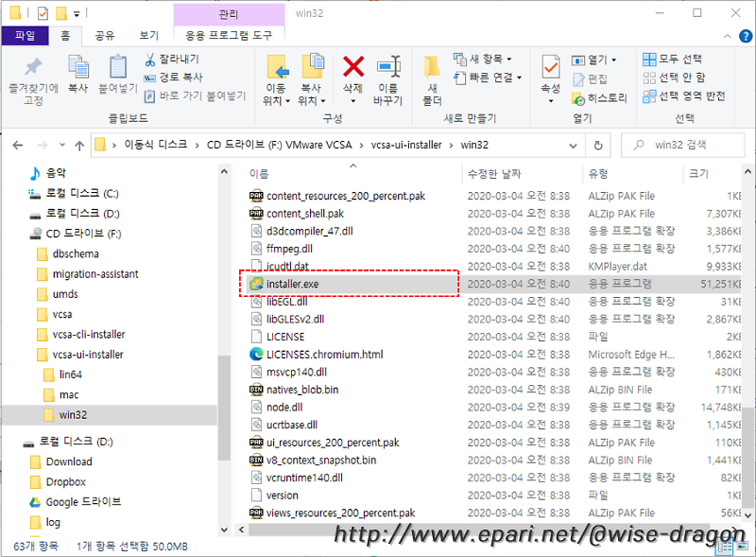Click Select none (선택 안 함)
Screen dimensions: 756x557
point(674,78)
